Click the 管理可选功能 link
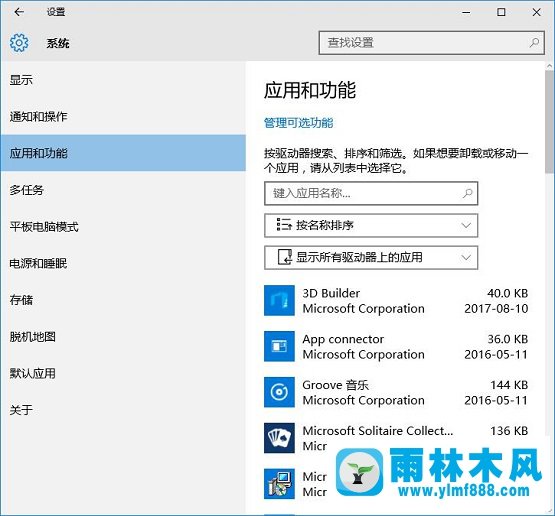The width and height of the screenshot is (555, 516). (298, 123)
